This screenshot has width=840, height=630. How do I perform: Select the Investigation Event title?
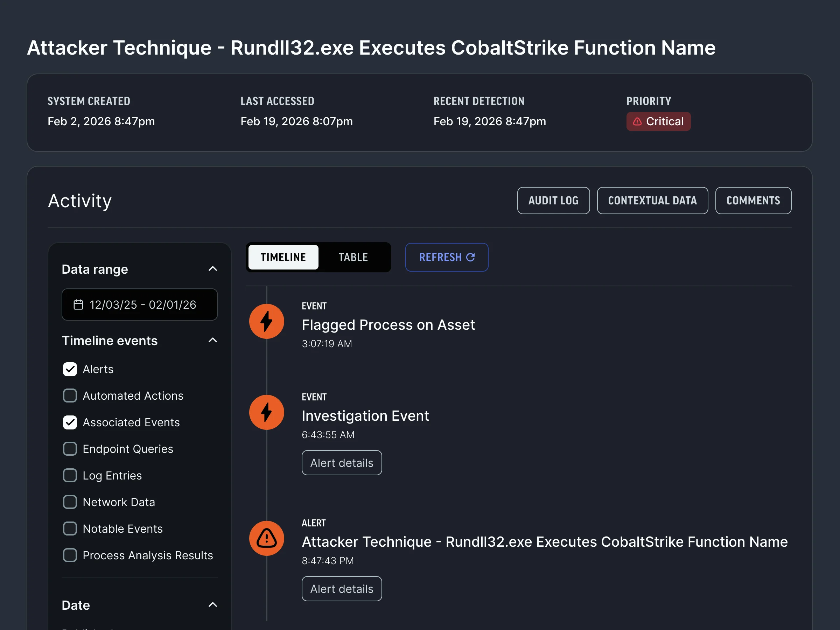(x=365, y=416)
